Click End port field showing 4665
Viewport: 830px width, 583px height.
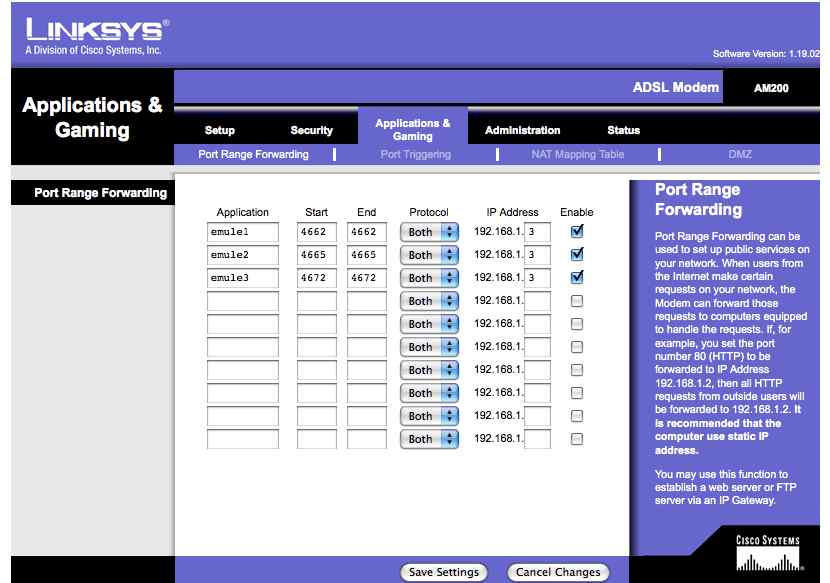coord(367,255)
